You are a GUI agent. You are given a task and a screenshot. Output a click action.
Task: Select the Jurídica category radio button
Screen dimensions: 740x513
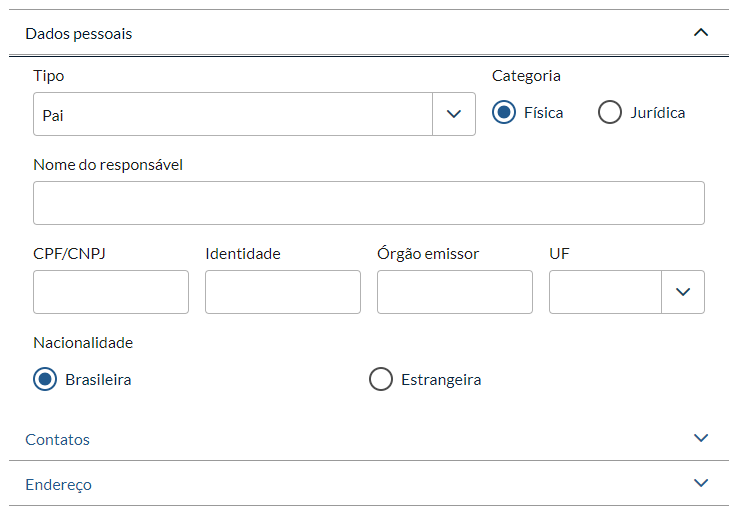point(610,112)
